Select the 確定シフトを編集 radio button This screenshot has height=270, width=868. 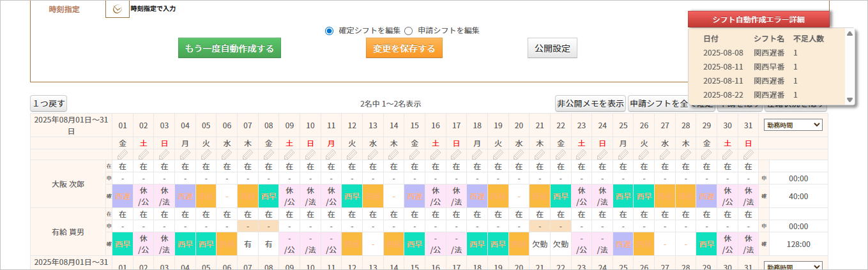coord(330,30)
